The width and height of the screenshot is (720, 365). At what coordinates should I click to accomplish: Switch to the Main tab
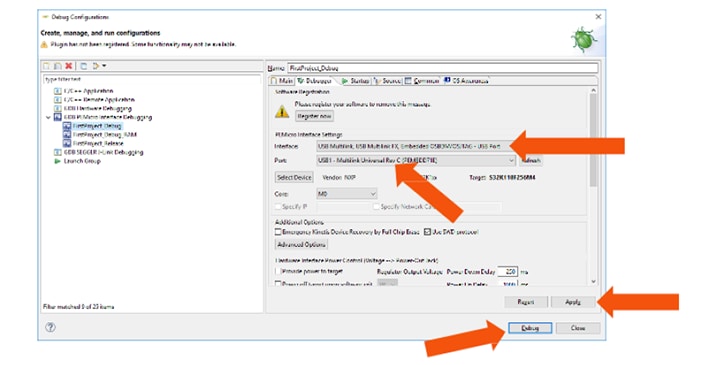click(282, 81)
